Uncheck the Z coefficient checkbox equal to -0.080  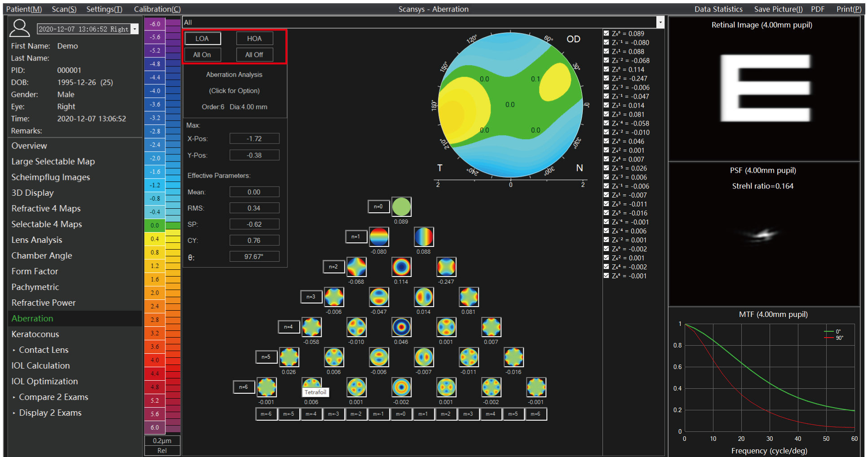(607, 42)
